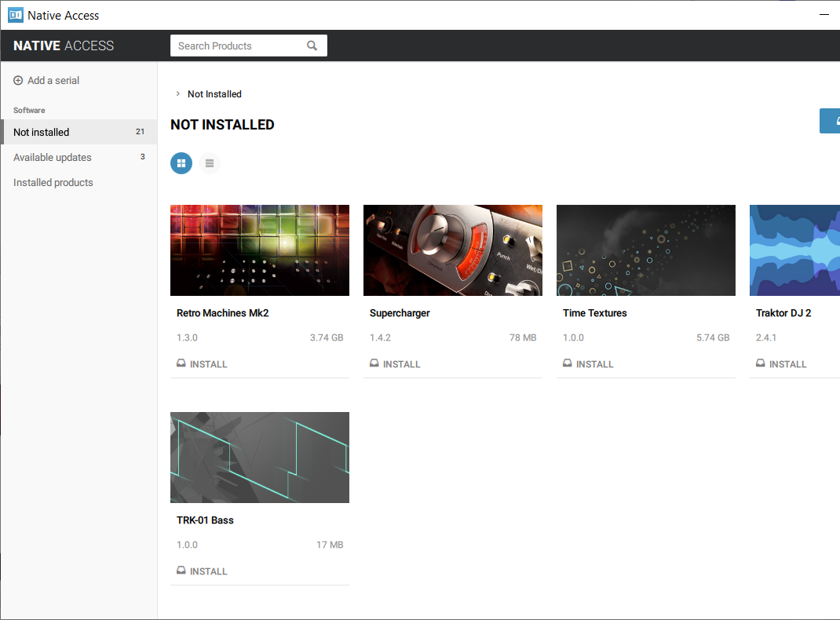Click the Not Installed breadcrumb text
The height and width of the screenshot is (620, 840).
point(214,93)
